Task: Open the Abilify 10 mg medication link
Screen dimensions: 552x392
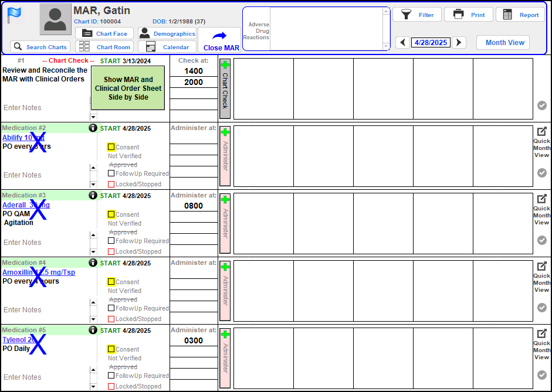Action: [x=23, y=138]
